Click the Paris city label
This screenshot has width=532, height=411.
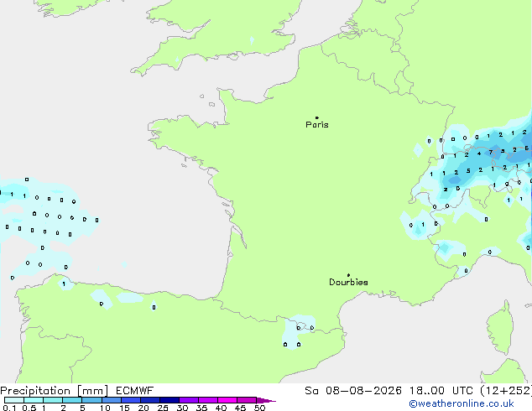tap(317, 125)
